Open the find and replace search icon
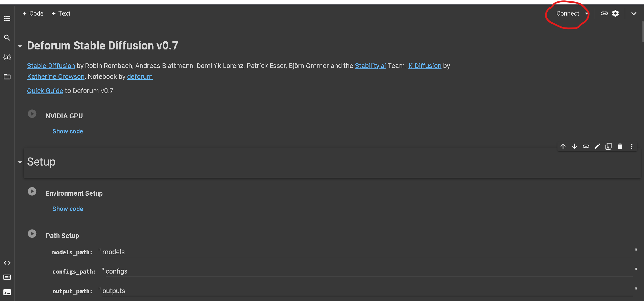This screenshot has width=644, height=301. click(x=7, y=38)
